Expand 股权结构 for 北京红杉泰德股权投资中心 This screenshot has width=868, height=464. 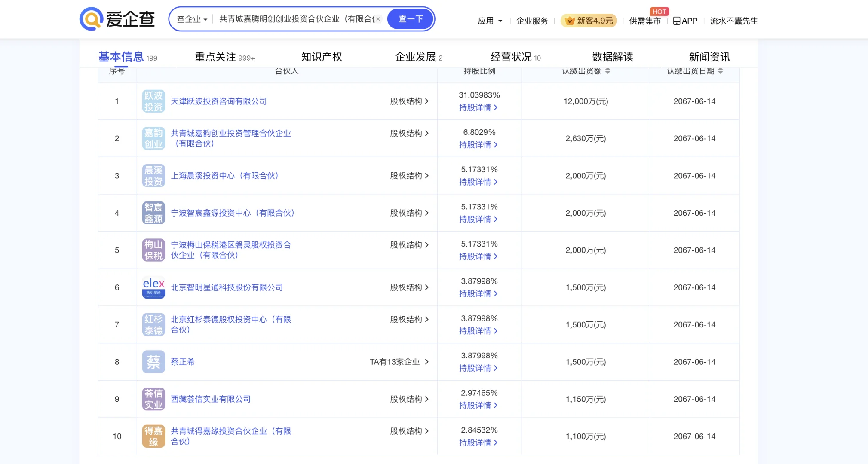tap(409, 320)
